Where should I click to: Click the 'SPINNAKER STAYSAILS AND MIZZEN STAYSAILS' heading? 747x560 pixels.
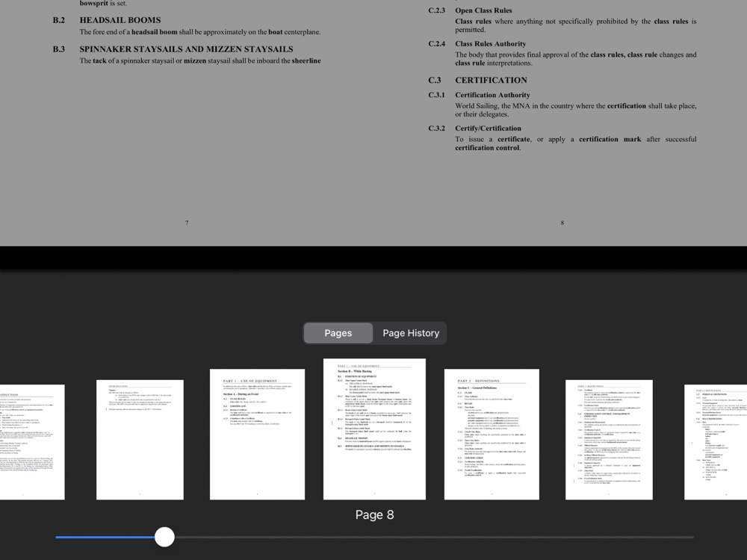(186, 49)
